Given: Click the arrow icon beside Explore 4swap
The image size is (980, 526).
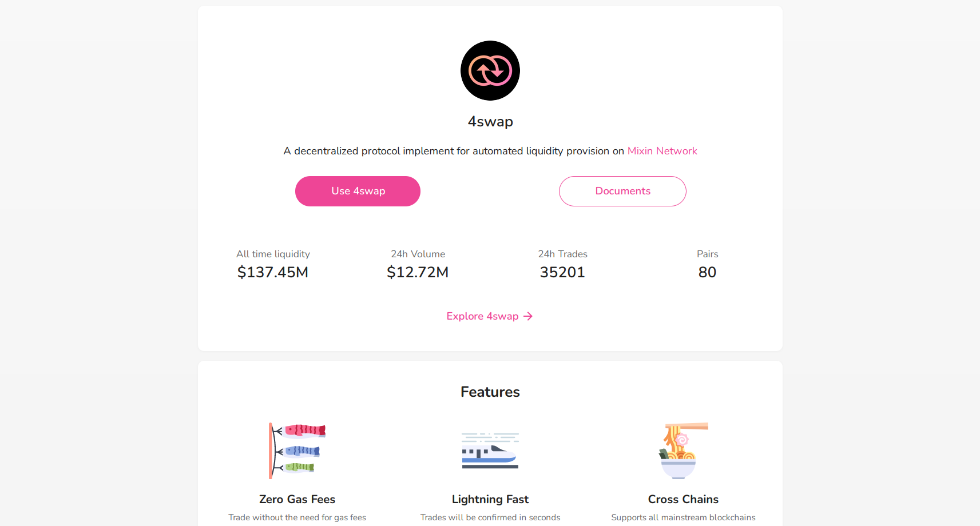Looking at the screenshot, I should pyautogui.click(x=528, y=316).
